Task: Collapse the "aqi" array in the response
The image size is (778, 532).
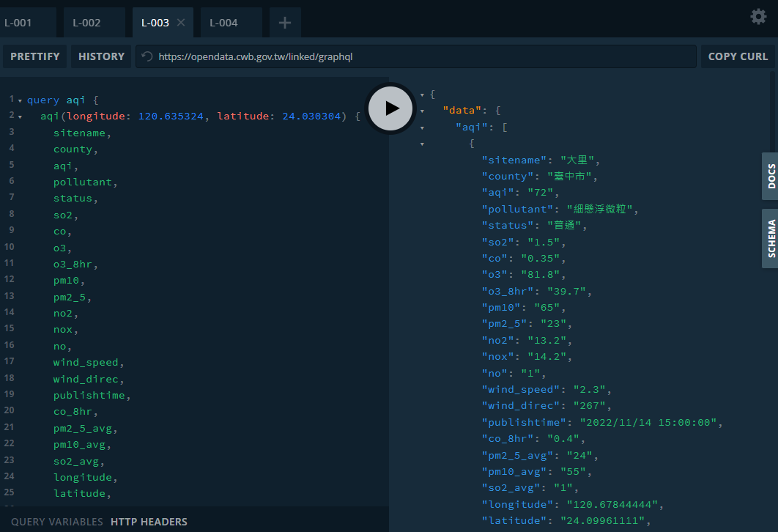Action: pos(423,128)
